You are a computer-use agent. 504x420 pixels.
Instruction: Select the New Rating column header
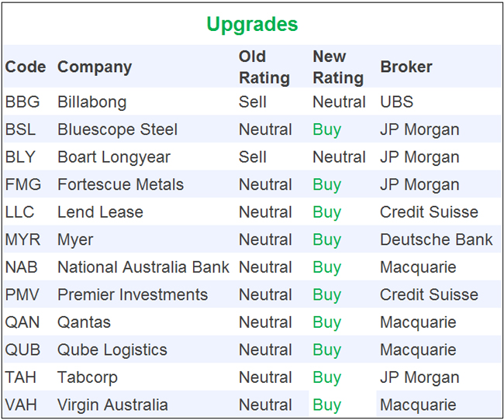338,67
